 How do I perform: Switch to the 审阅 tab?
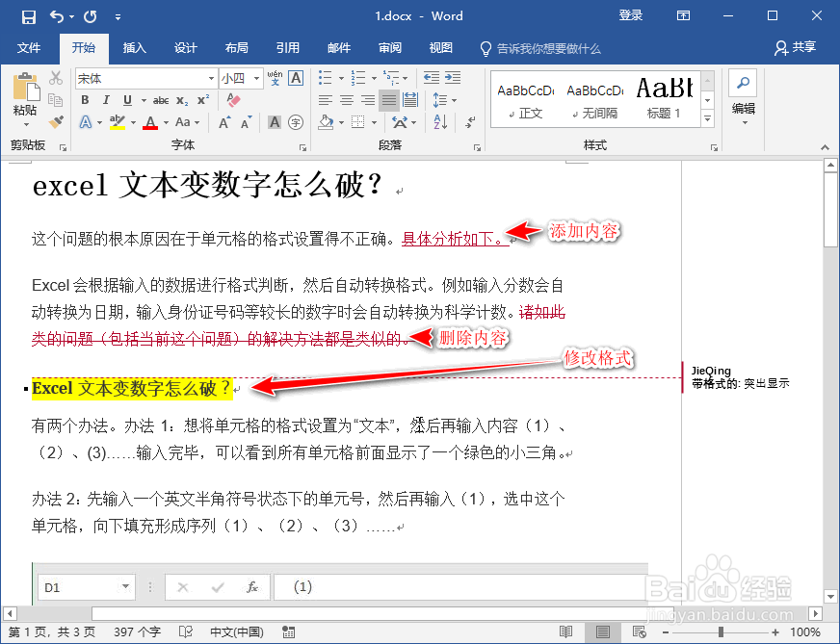(x=390, y=48)
